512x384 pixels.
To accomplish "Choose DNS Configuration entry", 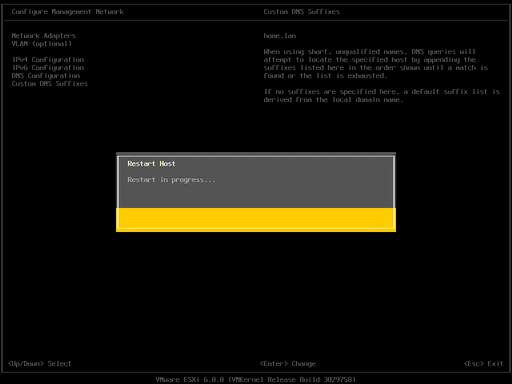I will [46, 76].
